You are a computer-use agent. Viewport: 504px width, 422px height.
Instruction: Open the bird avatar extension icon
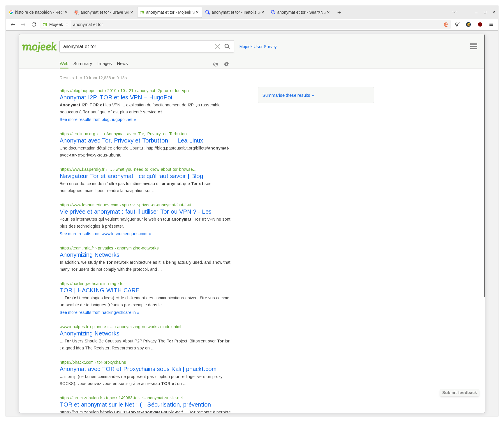tap(468, 24)
